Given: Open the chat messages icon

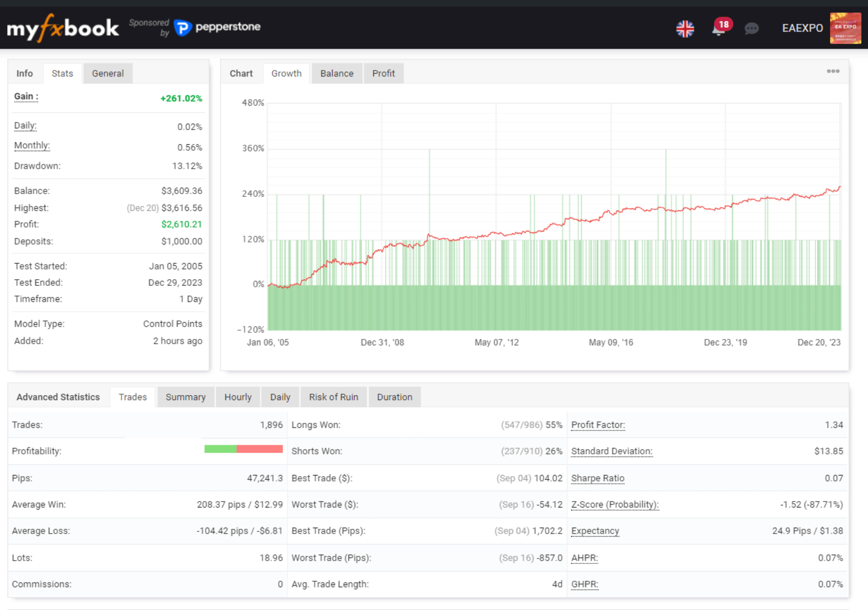Looking at the screenshot, I should tap(751, 28).
